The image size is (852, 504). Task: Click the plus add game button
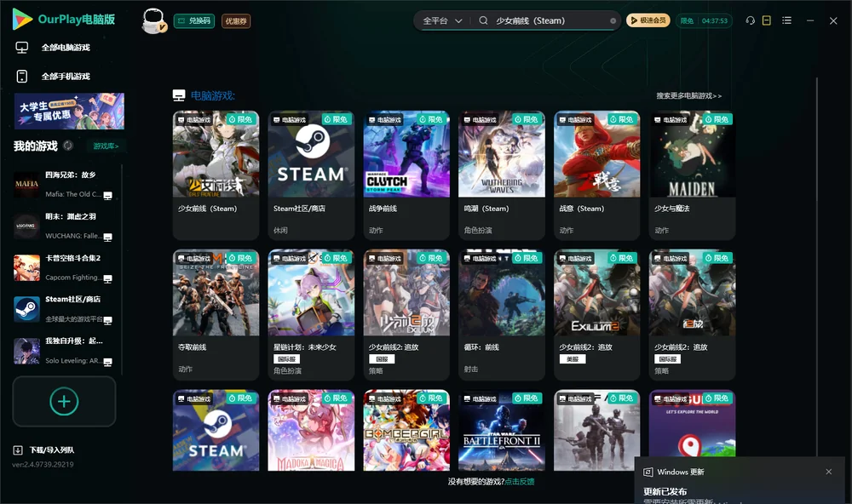click(x=64, y=401)
